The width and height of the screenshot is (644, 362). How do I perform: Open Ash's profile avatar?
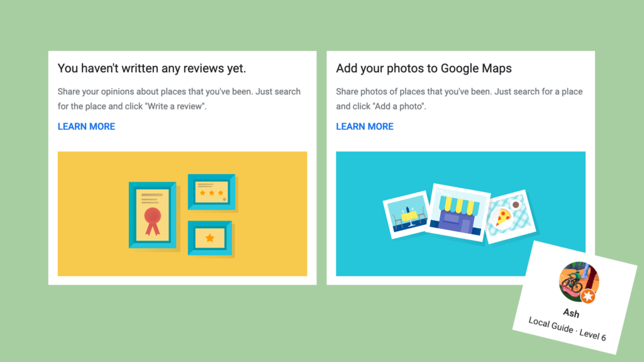[x=579, y=282]
